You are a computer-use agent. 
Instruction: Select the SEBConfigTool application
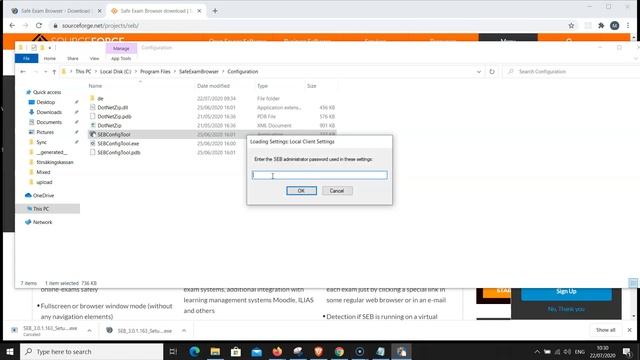(x=114, y=134)
